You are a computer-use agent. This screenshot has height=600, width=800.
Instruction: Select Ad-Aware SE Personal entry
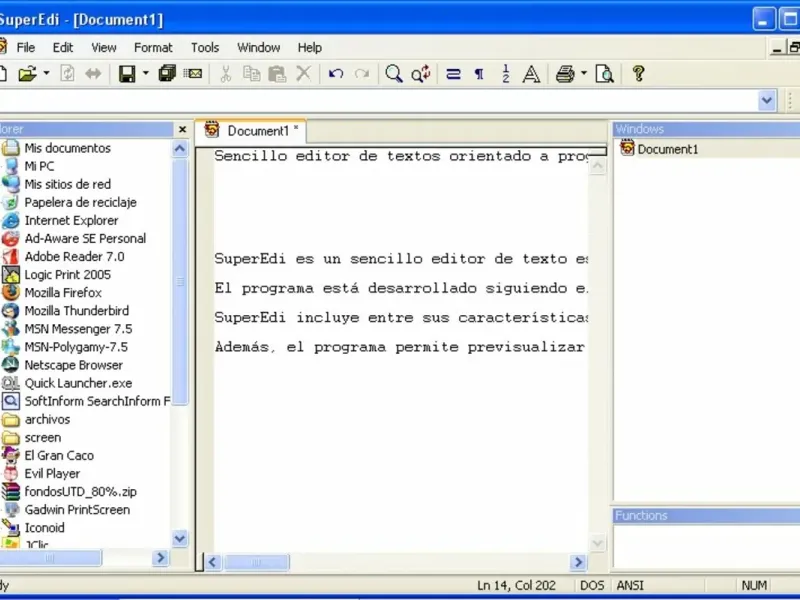tap(85, 238)
